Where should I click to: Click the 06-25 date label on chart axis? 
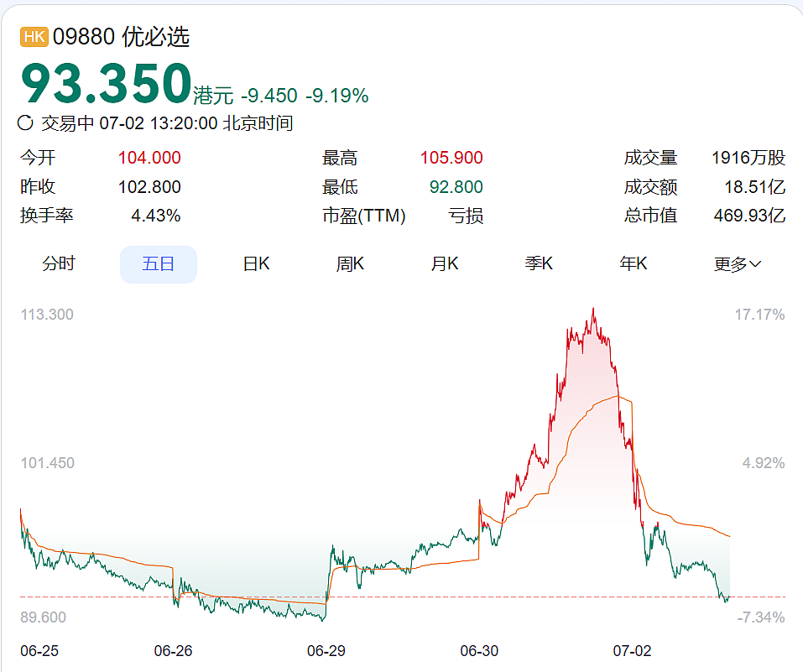coord(39,651)
